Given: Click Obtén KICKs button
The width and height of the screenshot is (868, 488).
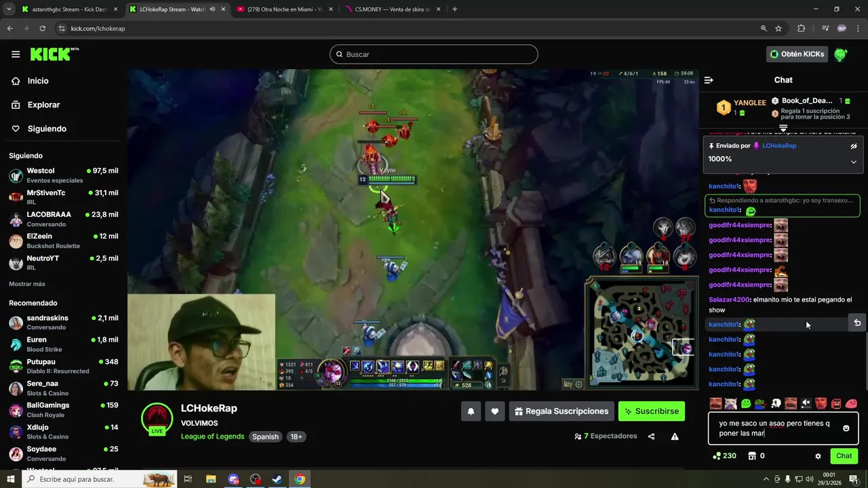Looking at the screenshot, I should coord(797,54).
